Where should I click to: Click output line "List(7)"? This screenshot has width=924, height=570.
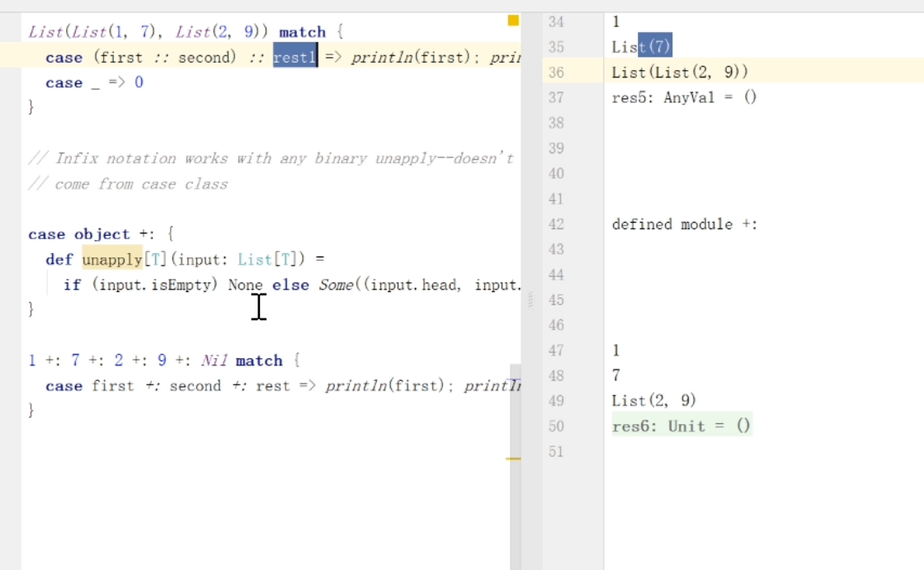(642, 46)
